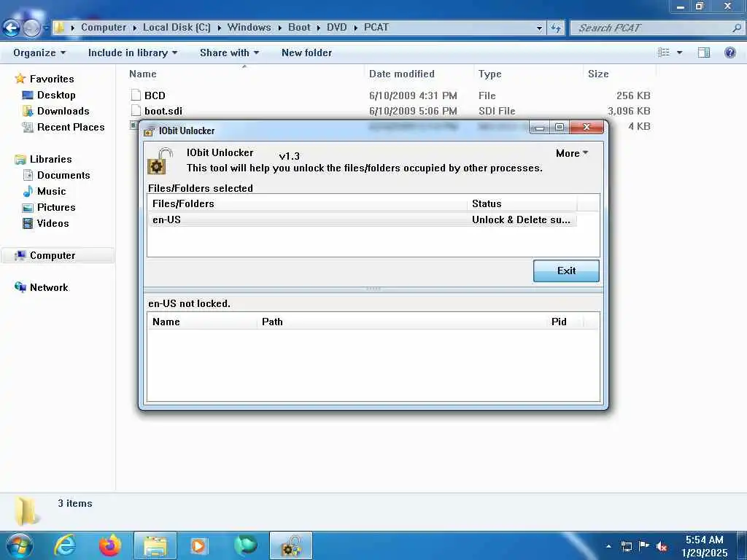This screenshot has height=560, width=747.
Task: Sort by Name column header
Action: pos(142,74)
